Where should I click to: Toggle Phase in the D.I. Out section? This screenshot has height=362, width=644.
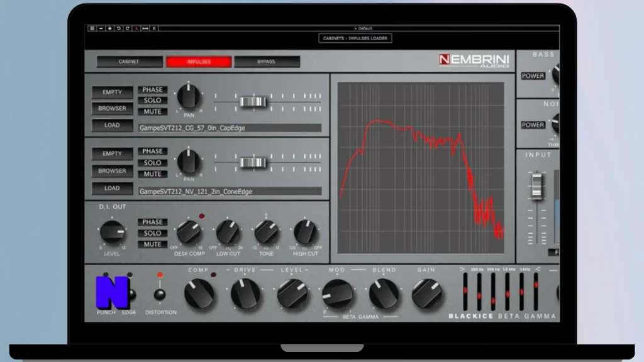[152, 222]
